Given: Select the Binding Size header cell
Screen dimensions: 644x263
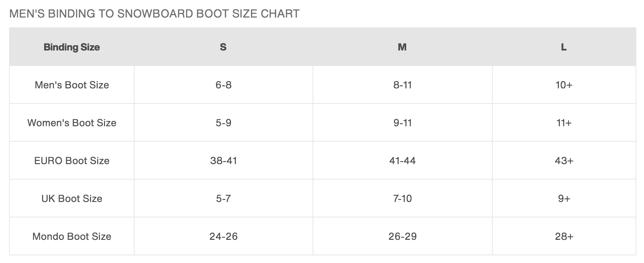Looking at the screenshot, I should [x=71, y=47].
